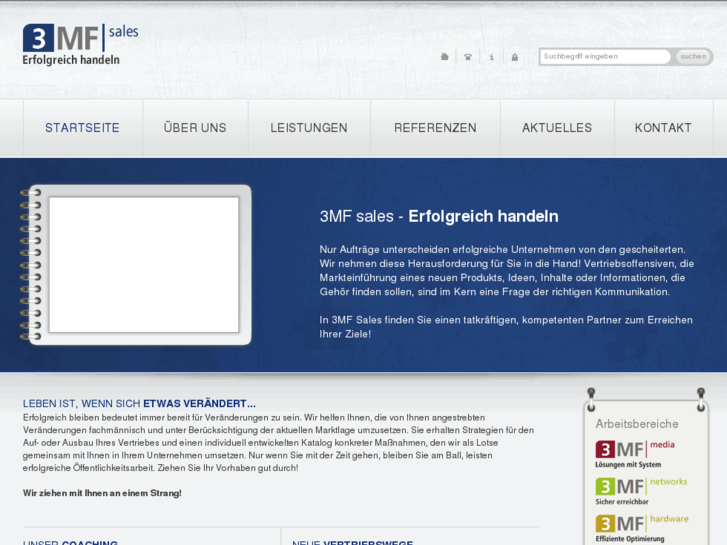
Task: Click the 'Neue Vertriebswege' heading
Action: pos(352,542)
